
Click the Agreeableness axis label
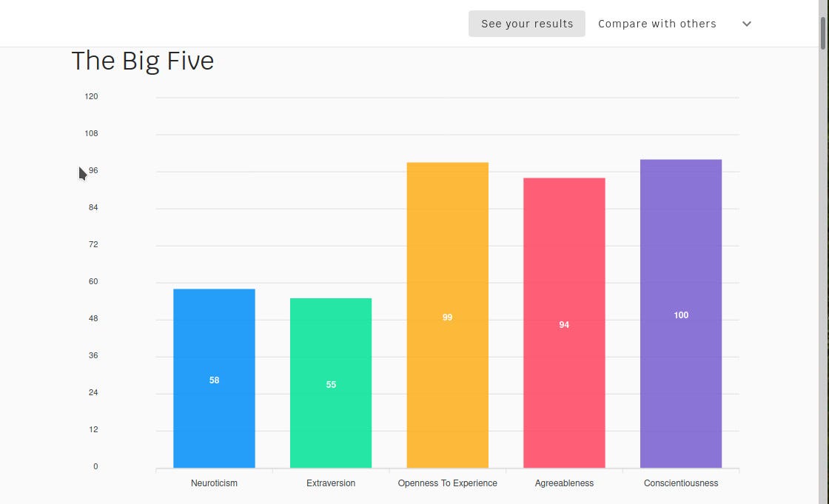point(564,483)
